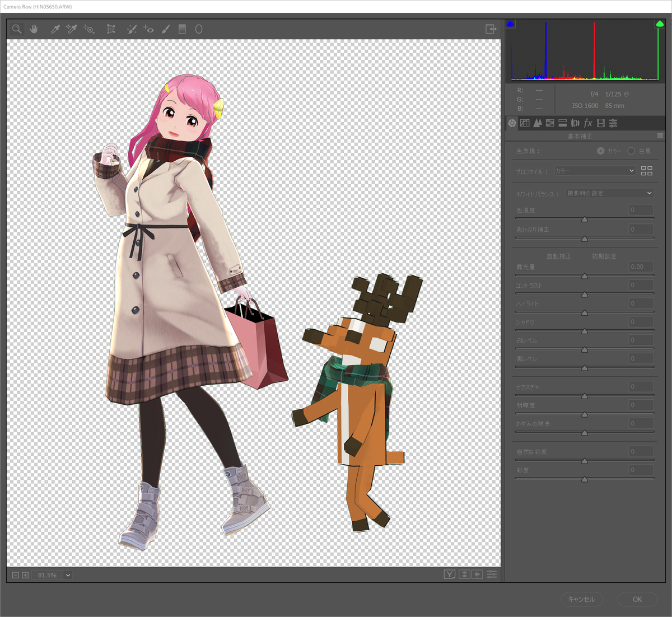Open the Effects fx panel tab
The height and width of the screenshot is (617, 672).
click(x=588, y=123)
